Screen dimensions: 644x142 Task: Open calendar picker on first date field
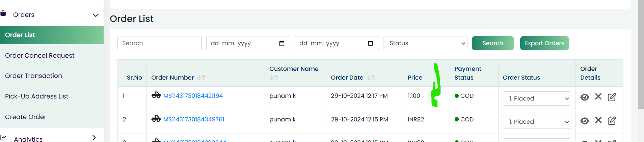pos(282,43)
